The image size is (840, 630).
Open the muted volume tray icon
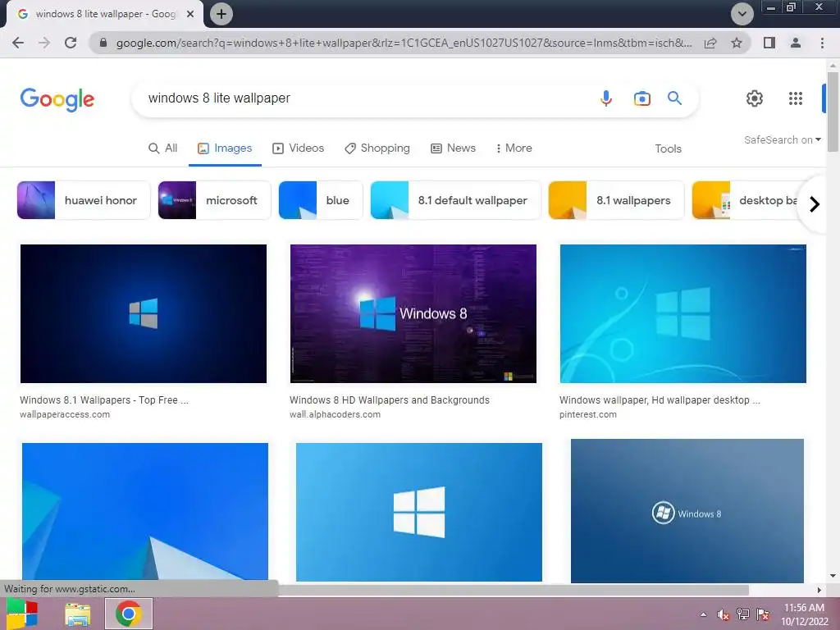[723, 615]
